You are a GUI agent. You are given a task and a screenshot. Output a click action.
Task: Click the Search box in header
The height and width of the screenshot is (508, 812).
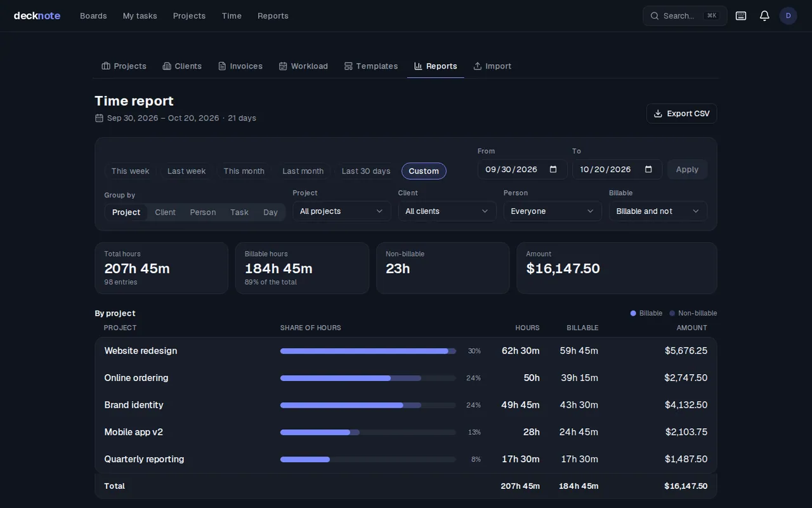click(684, 16)
